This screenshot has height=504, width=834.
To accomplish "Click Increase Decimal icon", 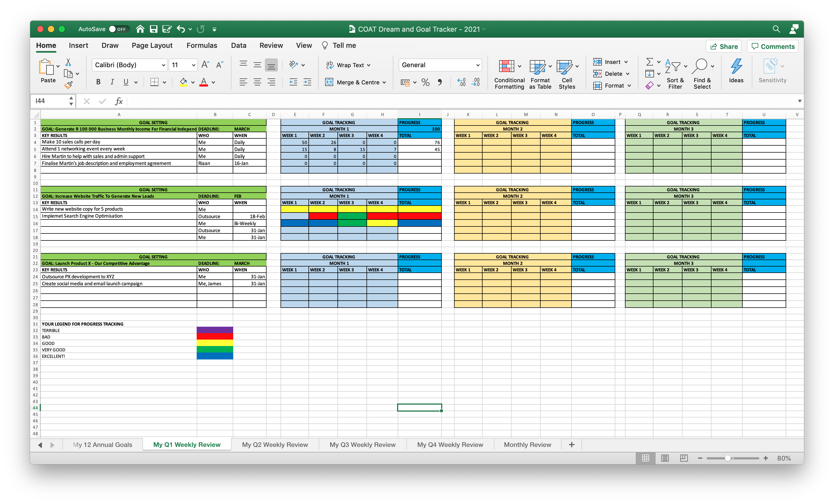I will coord(461,82).
